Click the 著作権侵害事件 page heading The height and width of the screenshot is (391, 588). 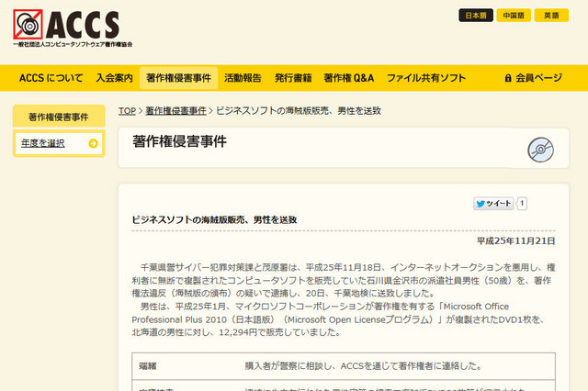179,141
